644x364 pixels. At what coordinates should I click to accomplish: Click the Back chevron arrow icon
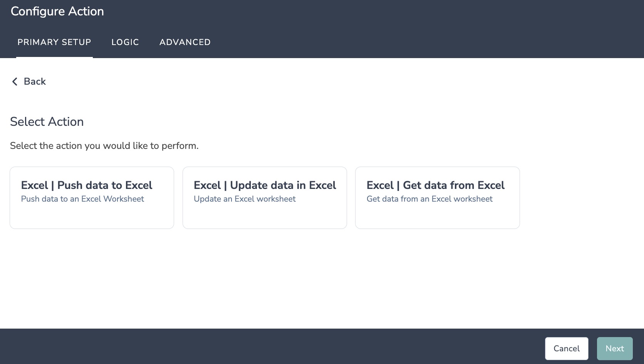click(15, 82)
